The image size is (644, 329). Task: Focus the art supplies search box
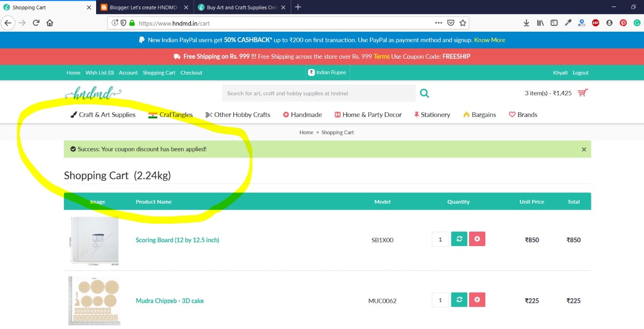(x=319, y=93)
